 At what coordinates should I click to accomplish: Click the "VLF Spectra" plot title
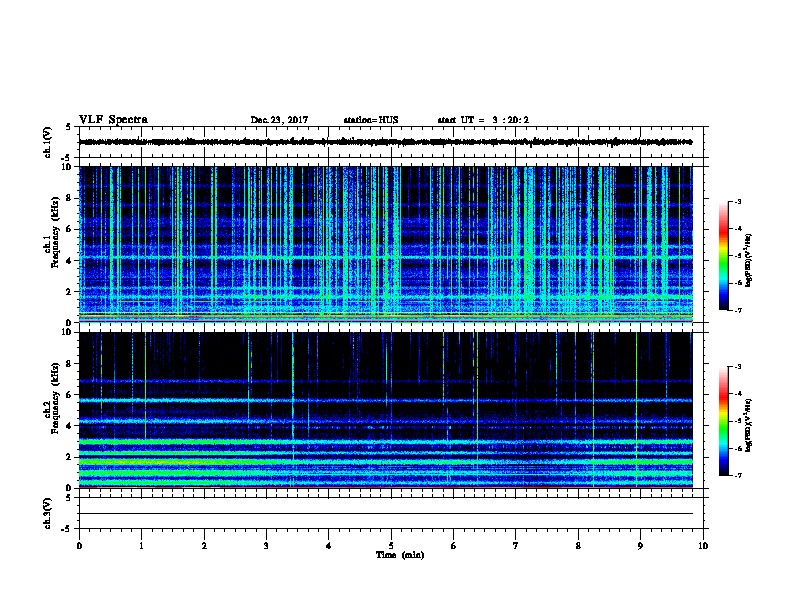(113, 120)
